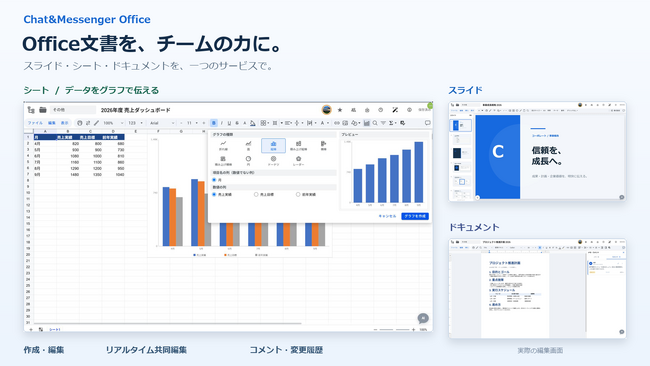
Task: Click the document editor screenshot thumbnail
Action: click(x=537, y=288)
